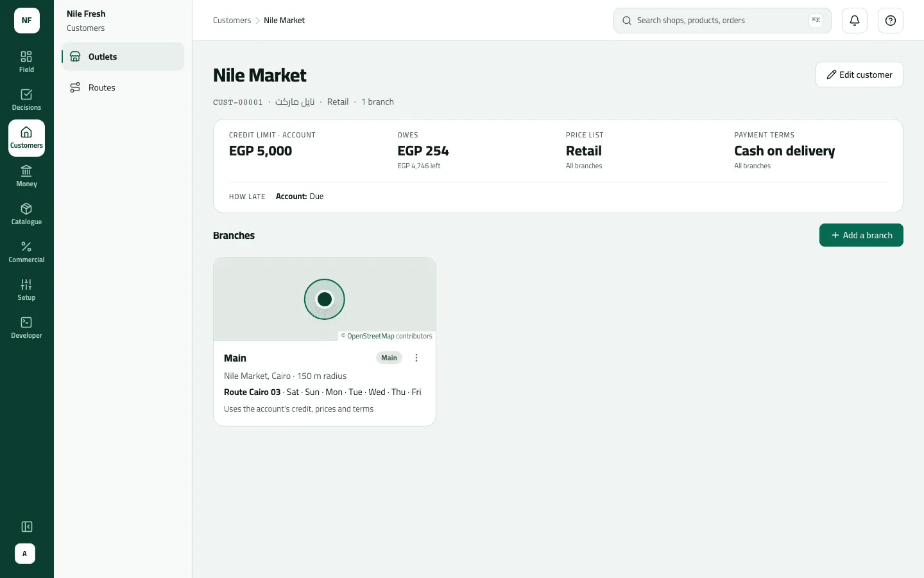Screen dimensions: 924x578
Task: Open the OpenStreetMap attribution link
Action: [370, 336]
